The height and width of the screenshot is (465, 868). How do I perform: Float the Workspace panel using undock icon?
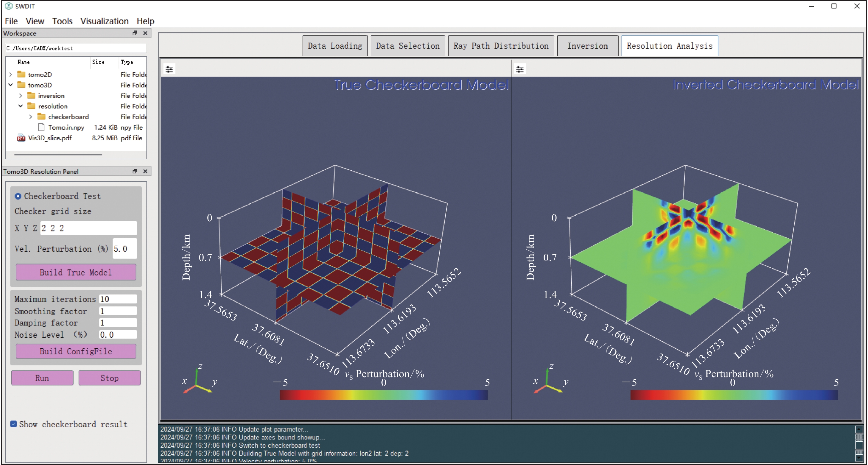click(135, 33)
